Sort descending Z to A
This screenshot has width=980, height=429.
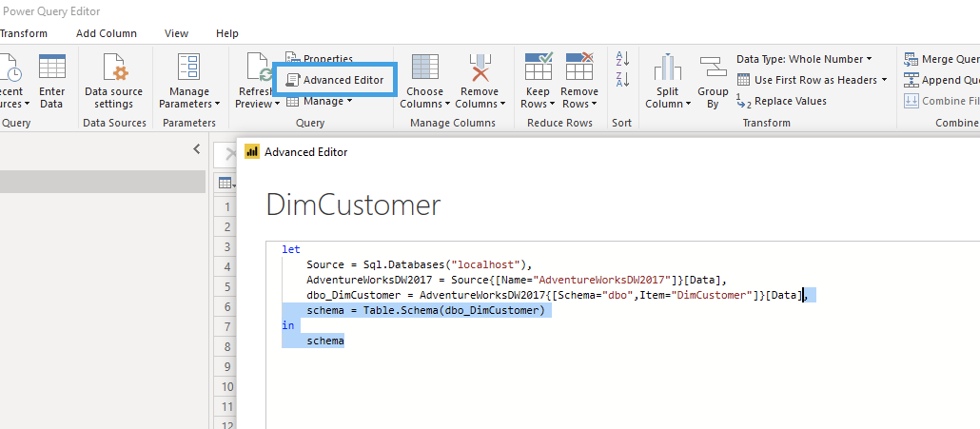622,79
